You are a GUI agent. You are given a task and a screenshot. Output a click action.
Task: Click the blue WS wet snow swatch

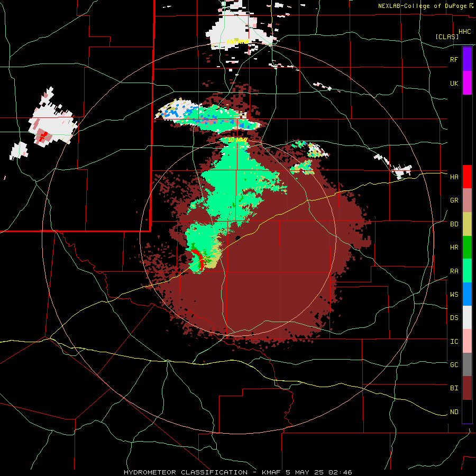[467, 294]
